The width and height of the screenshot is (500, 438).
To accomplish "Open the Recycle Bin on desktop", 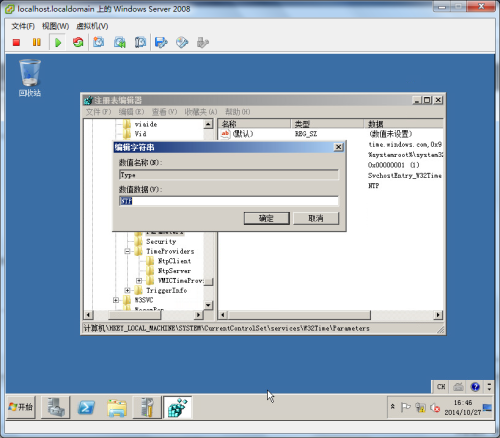I will 30,78.
